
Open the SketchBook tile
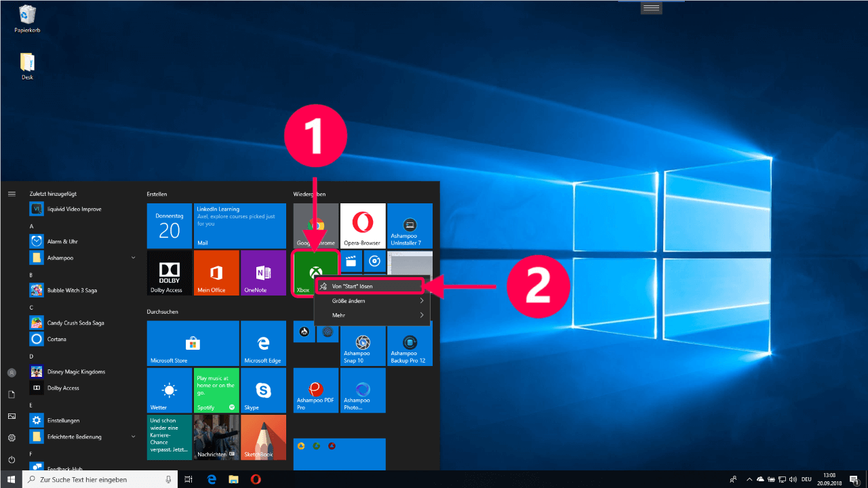(263, 437)
